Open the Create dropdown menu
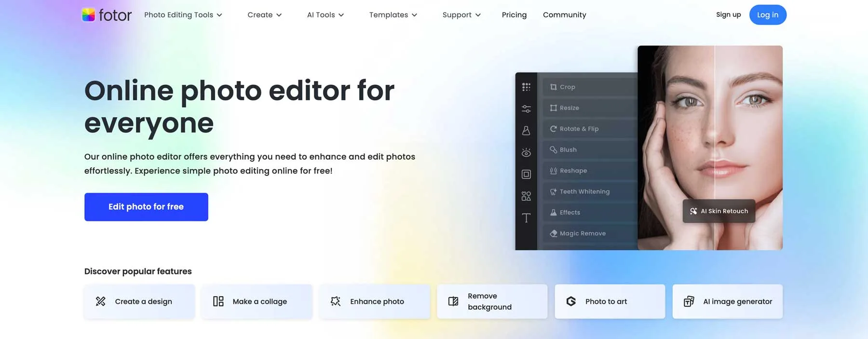Screen dimensions: 868x339 265,15
